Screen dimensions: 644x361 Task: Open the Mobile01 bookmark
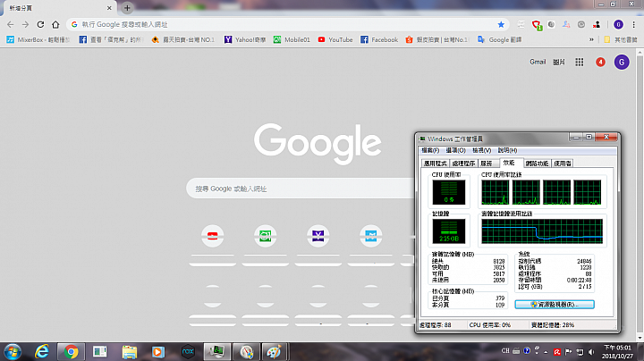click(292, 40)
